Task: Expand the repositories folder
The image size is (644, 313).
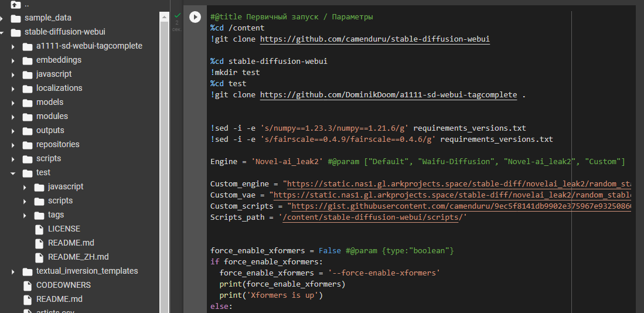Action: click(x=13, y=145)
